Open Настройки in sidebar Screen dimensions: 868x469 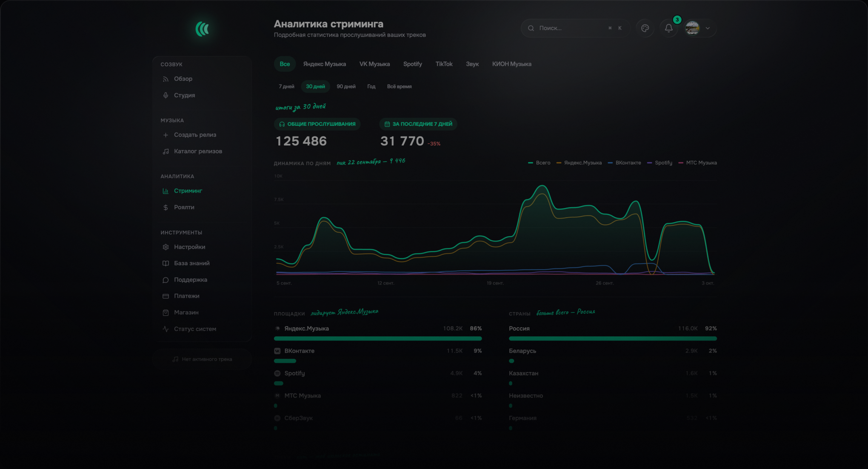[x=202, y=247]
